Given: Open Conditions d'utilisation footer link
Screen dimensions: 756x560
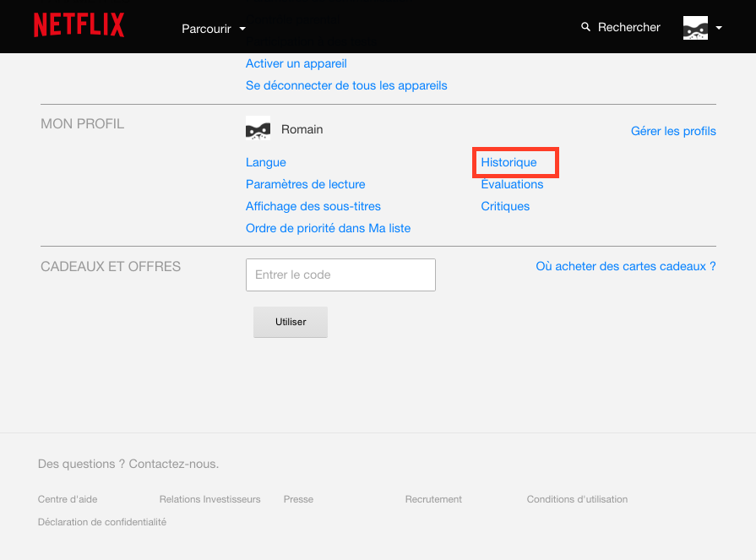Looking at the screenshot, I should pos(577,499).
